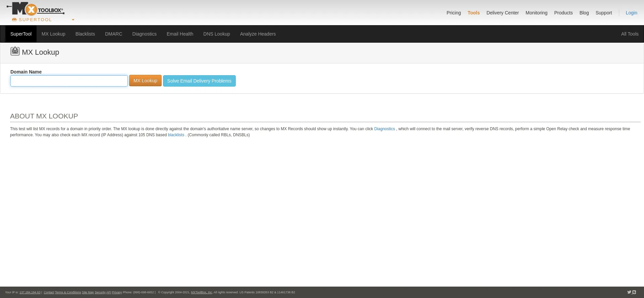The height and width of the screenshot is (298, 644).
Task: Click the Login link
Action: coord(631,13)
